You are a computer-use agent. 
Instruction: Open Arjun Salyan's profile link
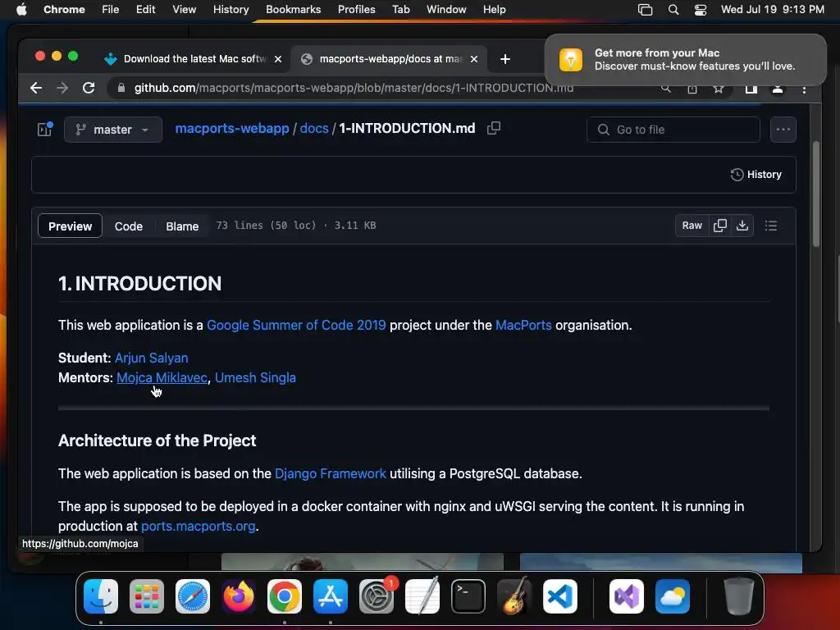tap(152, 358)
